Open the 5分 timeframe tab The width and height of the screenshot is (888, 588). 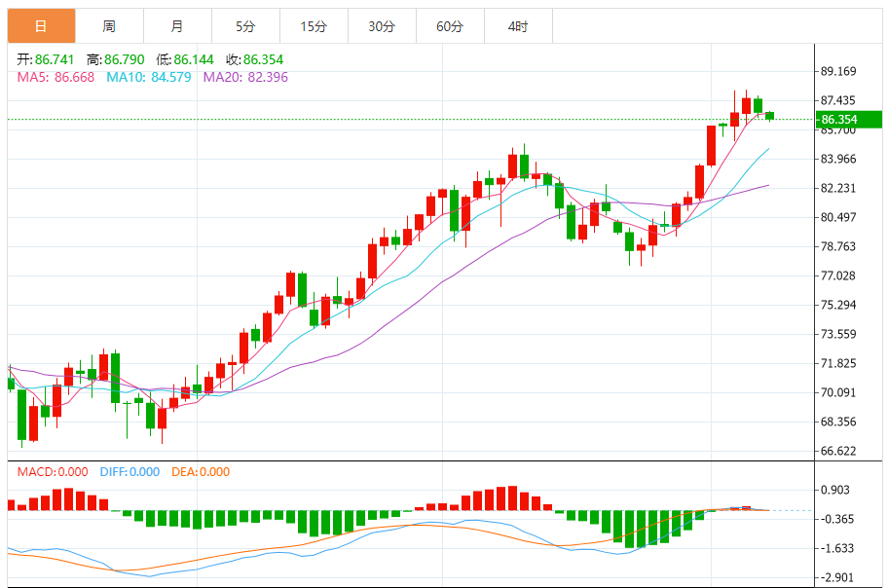245,26
